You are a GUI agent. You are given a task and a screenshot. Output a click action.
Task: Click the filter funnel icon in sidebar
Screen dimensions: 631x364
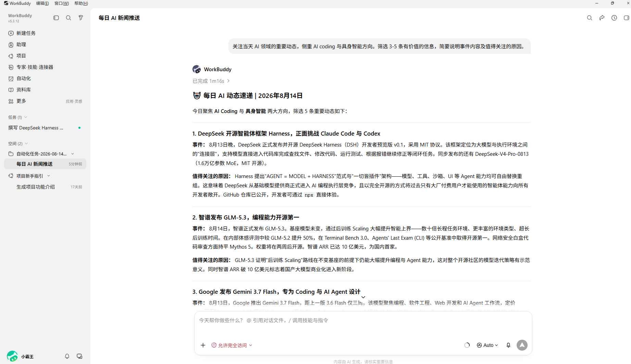tap(81, 18)
